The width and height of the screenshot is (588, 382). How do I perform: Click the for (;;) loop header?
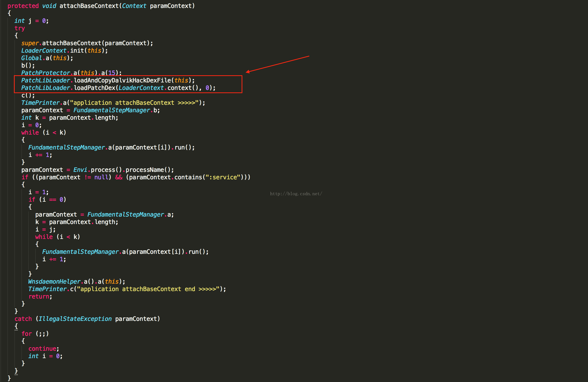35,334
